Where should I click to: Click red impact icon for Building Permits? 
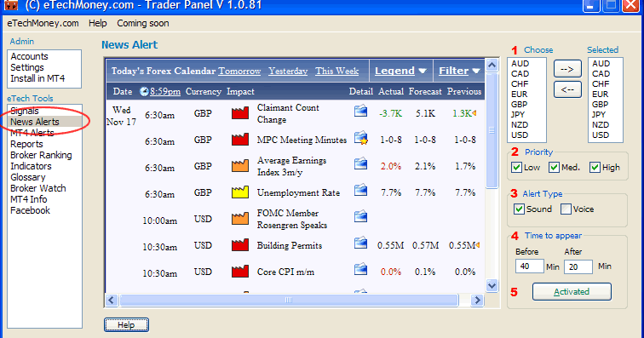pos(240,244)
